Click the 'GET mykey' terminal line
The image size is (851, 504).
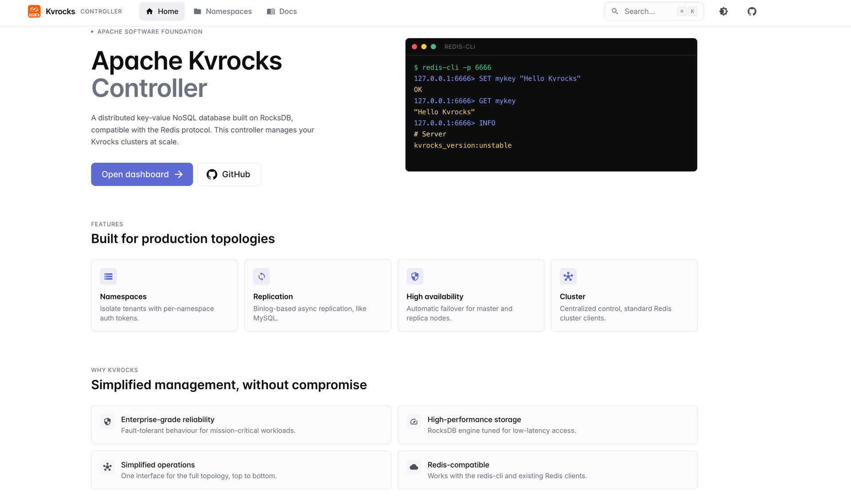click(465, 101)
